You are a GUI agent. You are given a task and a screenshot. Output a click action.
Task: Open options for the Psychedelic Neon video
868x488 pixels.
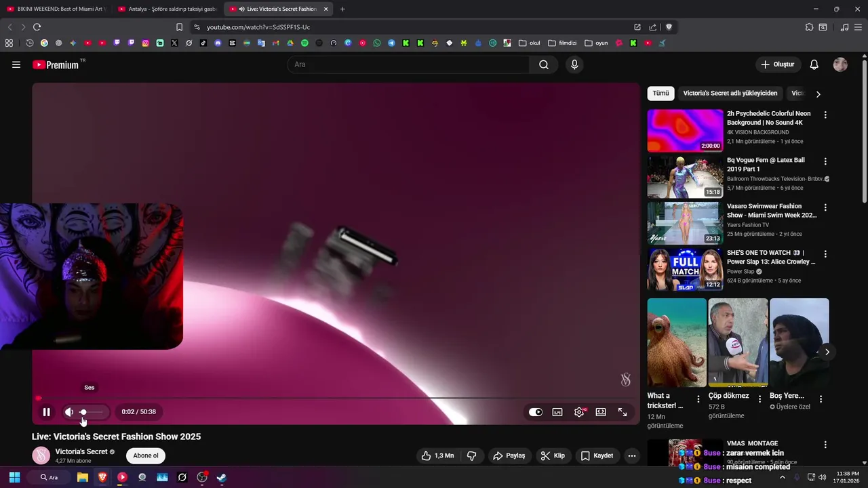[825, 115]
